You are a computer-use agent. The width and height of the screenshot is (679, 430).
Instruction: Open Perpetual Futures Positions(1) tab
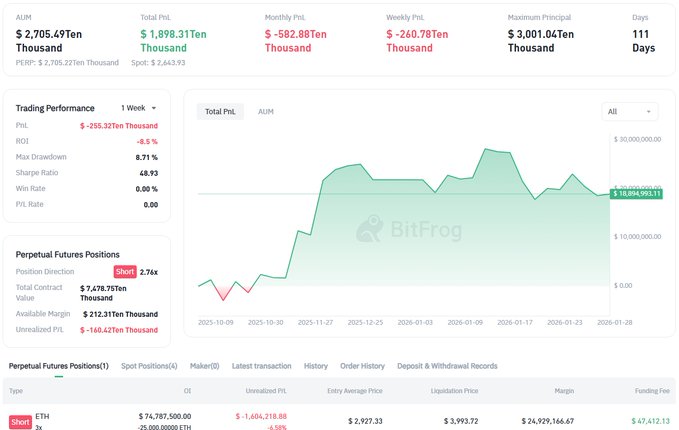tap(58, 366)
